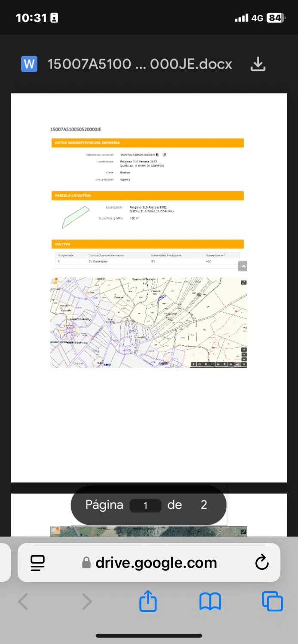This screenshot has height=644, width=298.
Task: Download the docx file
Action: pos(258,64)
